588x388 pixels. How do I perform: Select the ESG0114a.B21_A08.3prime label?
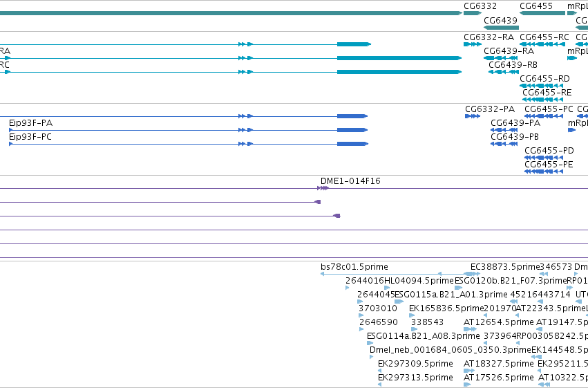[424, 336]
